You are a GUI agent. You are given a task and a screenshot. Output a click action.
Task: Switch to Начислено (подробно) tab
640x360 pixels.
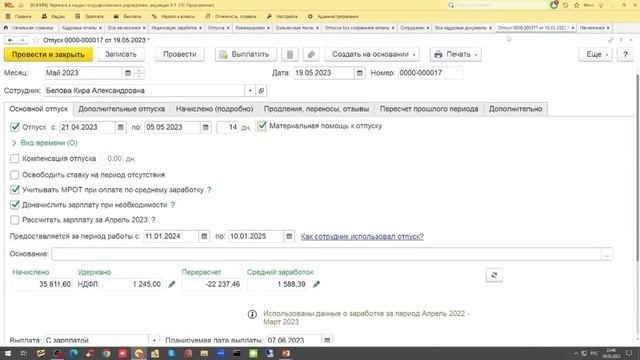214,109
